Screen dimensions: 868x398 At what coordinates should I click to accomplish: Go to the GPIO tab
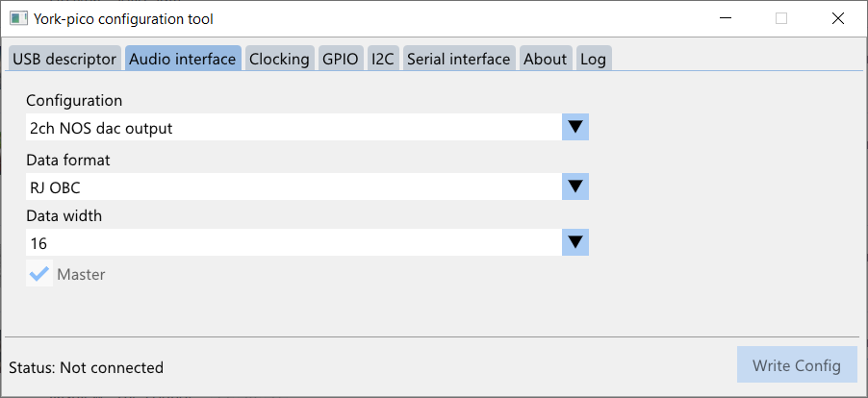pos(341,59)
